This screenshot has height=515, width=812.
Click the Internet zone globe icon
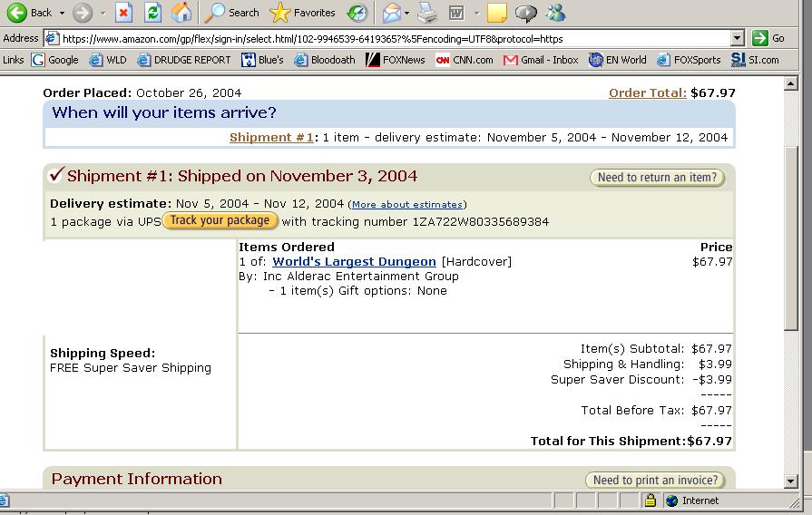pyautogui.click(x=672, y=500)
